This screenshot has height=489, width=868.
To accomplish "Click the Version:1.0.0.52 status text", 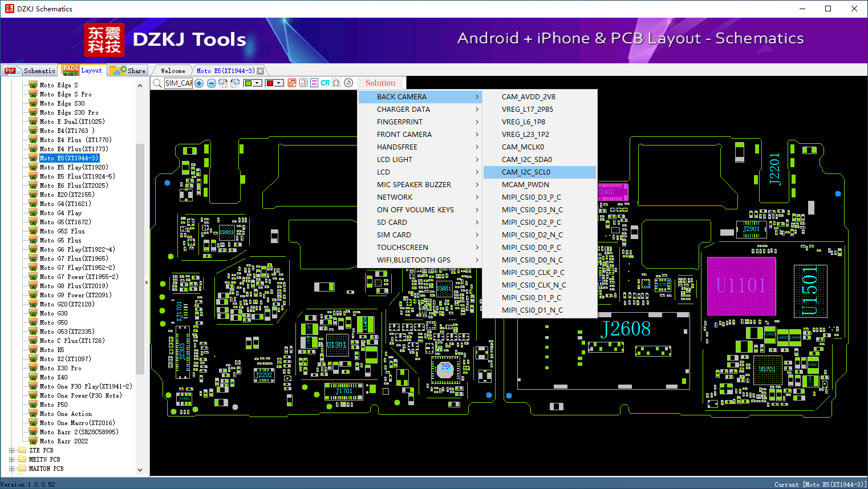I will click(x=28, y=484).
